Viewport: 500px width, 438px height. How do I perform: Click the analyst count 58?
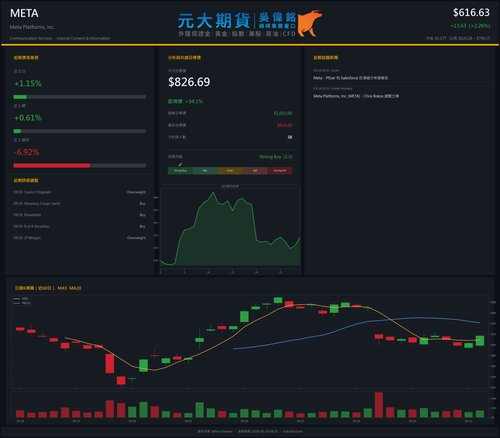click(290, 137)
